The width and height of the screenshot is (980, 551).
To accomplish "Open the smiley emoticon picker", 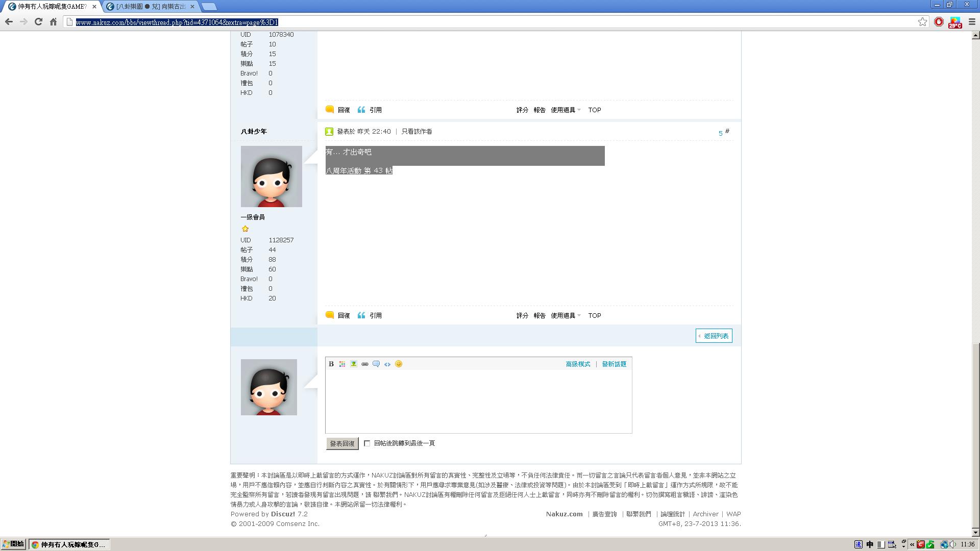I will [399, 364].
